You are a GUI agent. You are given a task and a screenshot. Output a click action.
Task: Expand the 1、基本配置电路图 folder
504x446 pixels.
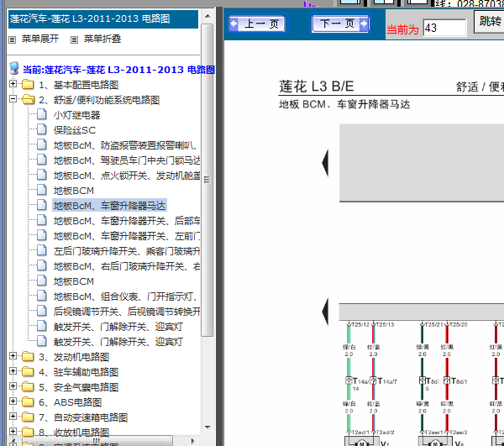pyautogui.click(x=13, y=83)
